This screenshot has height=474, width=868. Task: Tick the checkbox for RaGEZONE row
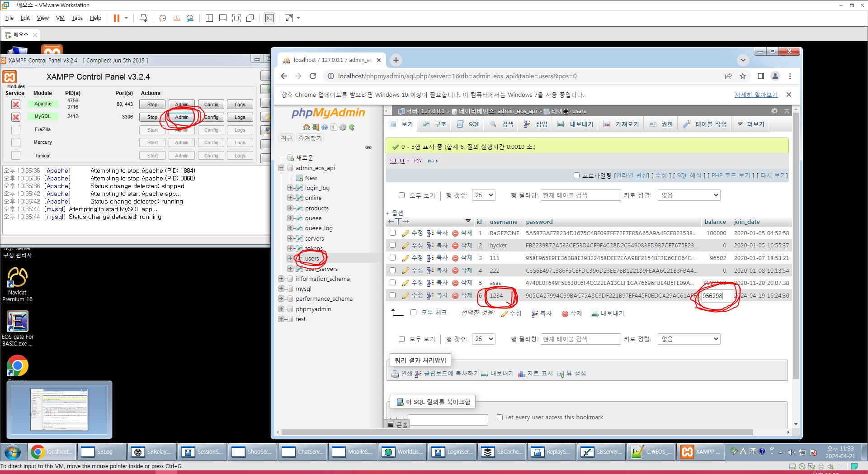pyautogui.click(x=392, y=233)
